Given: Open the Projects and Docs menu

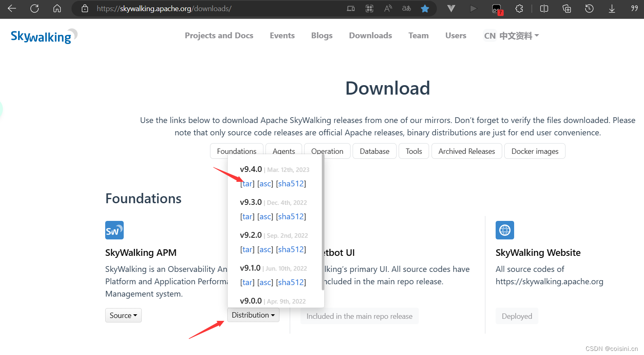Looking at the screenshot, I should click(219, 35).
